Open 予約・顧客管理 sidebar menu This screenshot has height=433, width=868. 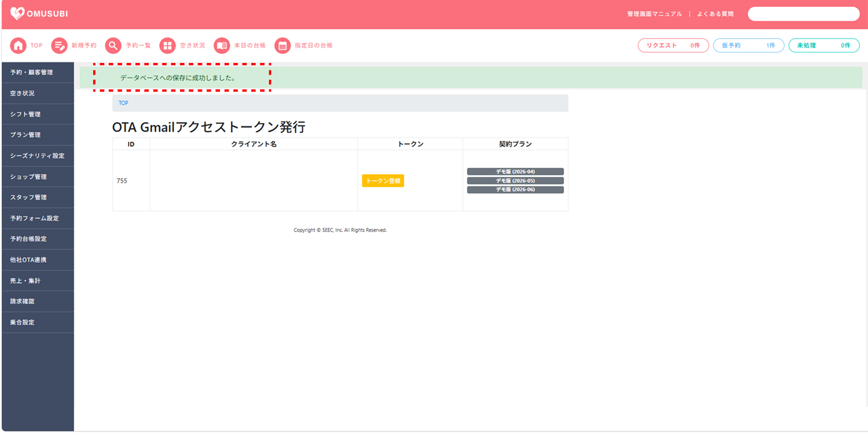click(38, 73)
